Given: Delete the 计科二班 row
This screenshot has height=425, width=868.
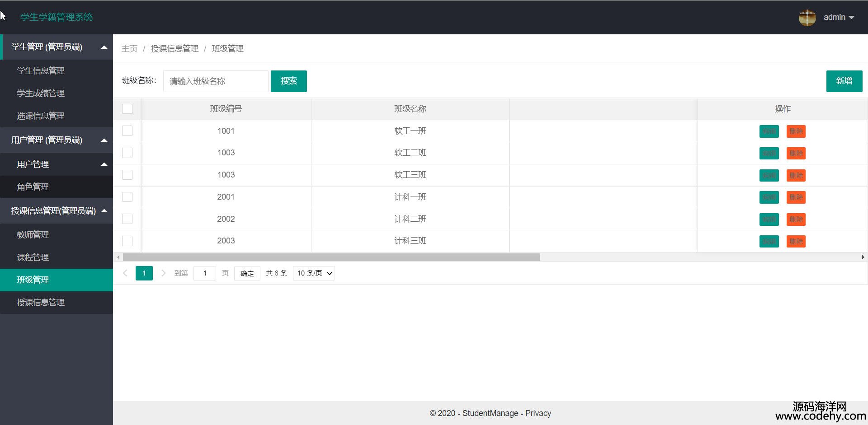Looking at the screenshot, I should point(796,220).
